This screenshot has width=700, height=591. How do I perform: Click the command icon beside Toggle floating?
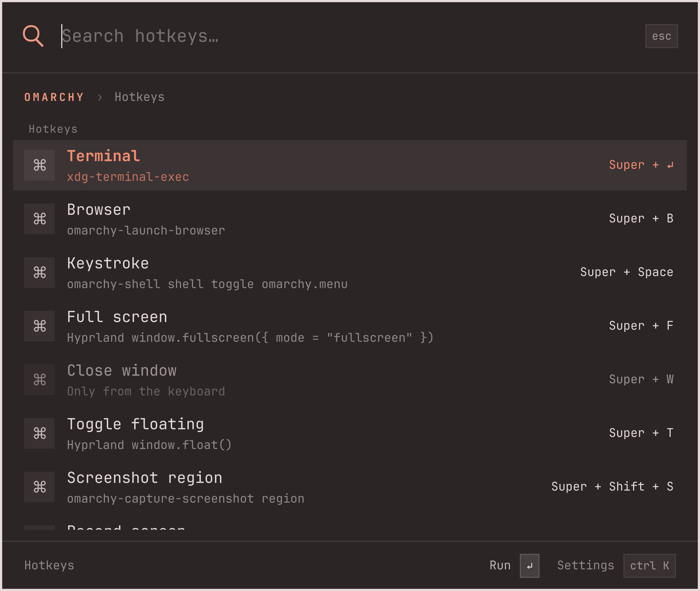[39, 433]
